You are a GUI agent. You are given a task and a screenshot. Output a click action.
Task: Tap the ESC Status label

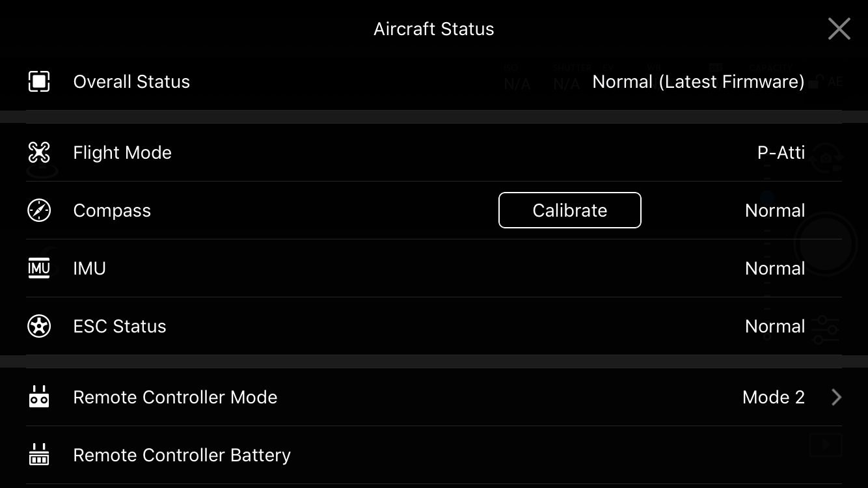pos(120,326)
